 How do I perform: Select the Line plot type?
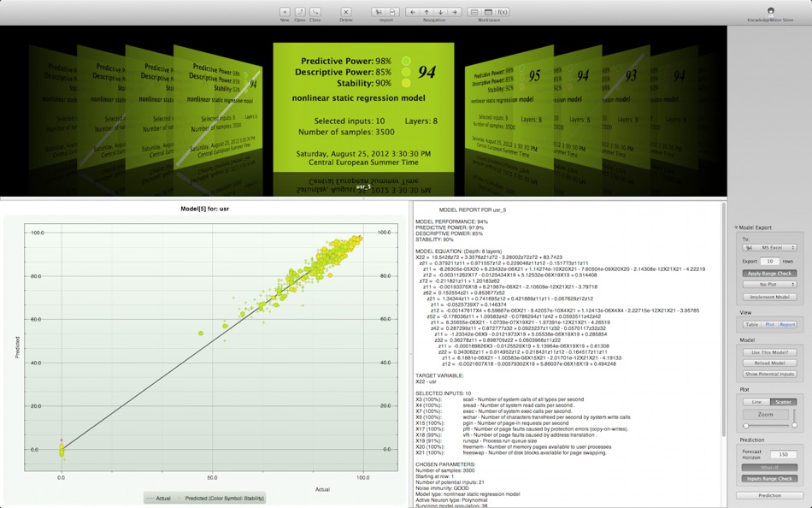[x=756, y=402]
